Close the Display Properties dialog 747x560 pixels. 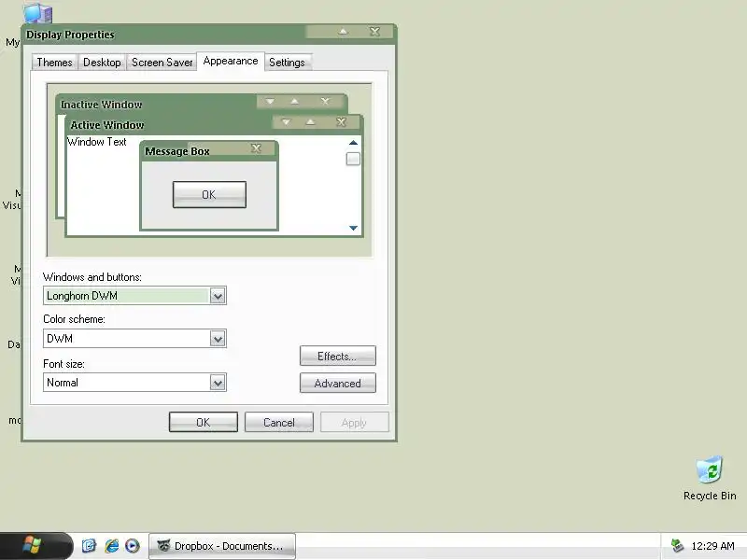[x=375, y=32]
